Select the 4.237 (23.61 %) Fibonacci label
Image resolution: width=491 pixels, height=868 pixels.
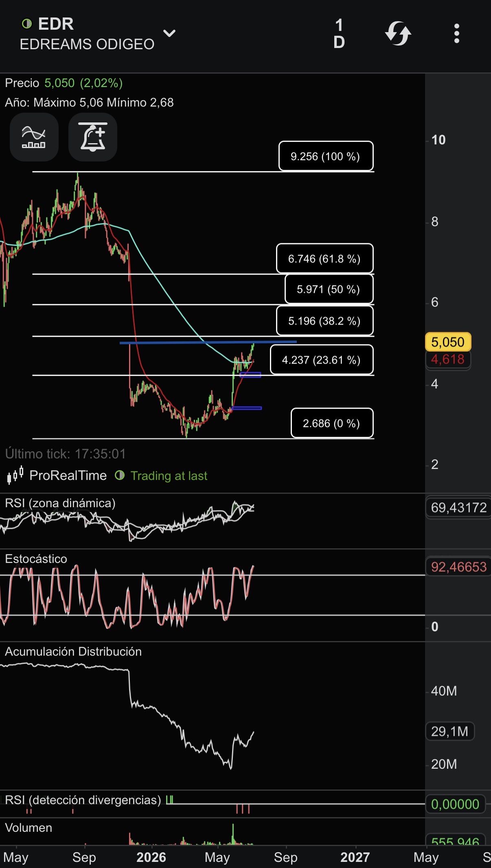tap(322, 360)
